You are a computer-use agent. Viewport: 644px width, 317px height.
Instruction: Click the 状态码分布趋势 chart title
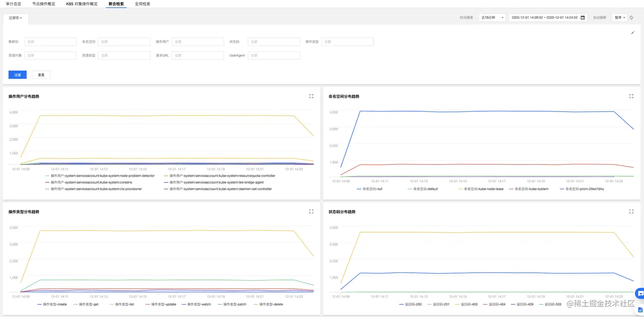click(342, 212)
